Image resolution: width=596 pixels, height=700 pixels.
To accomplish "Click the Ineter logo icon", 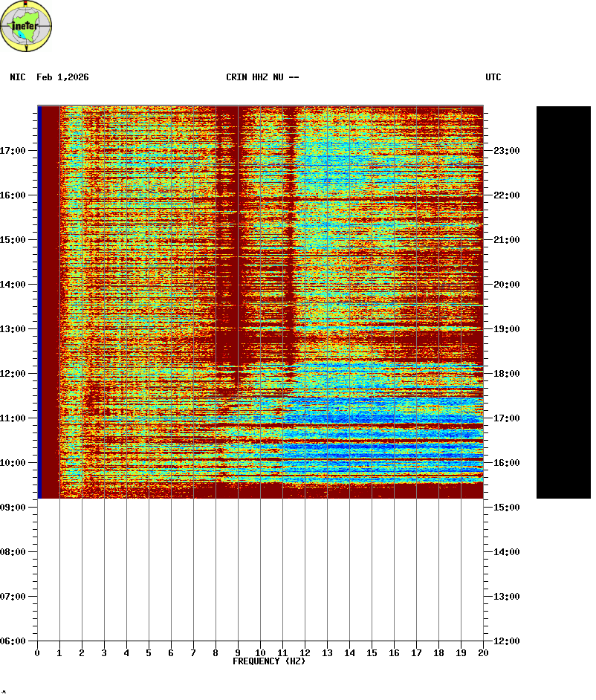I will click(27, 26).
